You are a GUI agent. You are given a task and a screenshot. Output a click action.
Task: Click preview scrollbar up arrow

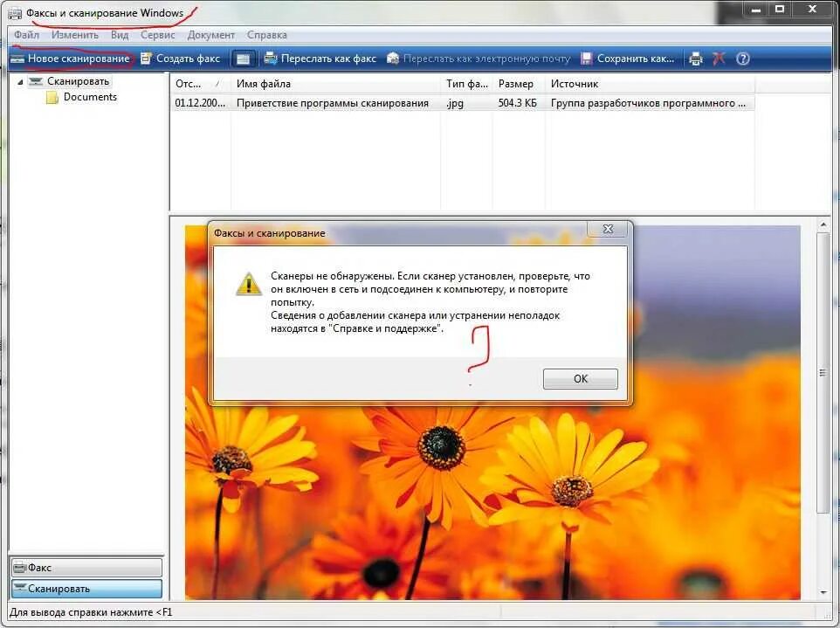pos(823,225)
